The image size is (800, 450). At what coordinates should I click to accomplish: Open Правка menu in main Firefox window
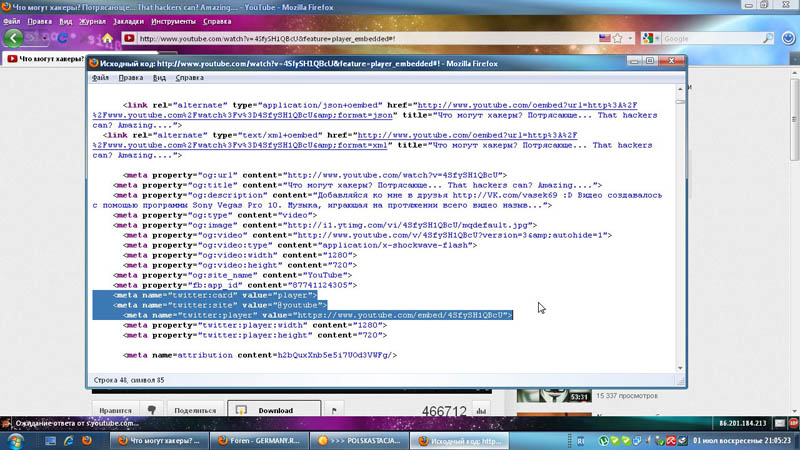[39, 21]
